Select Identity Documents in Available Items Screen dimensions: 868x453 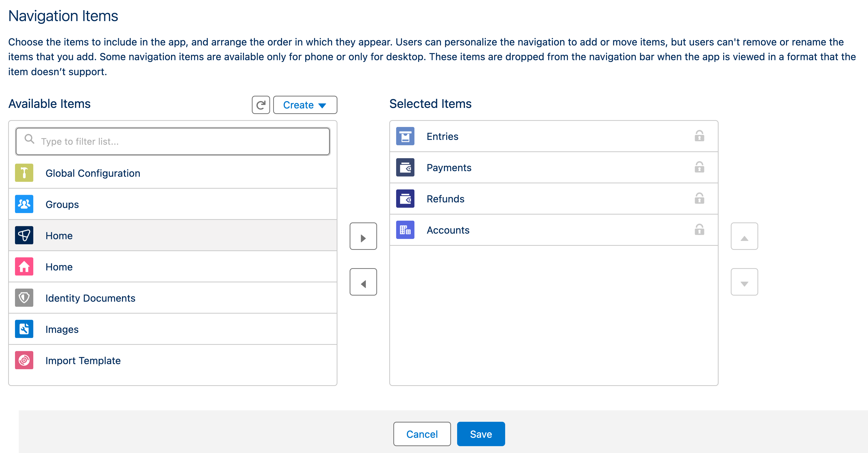pos(173,298)
